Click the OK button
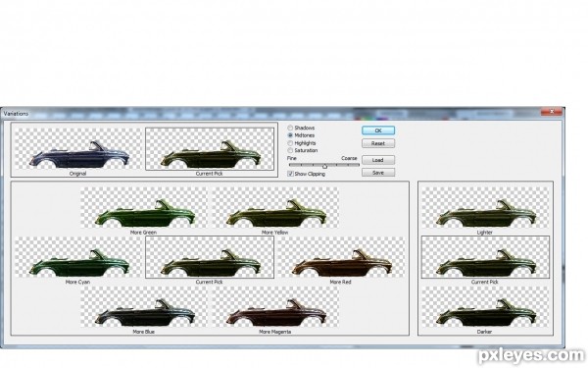 click(x=378, y=131)
